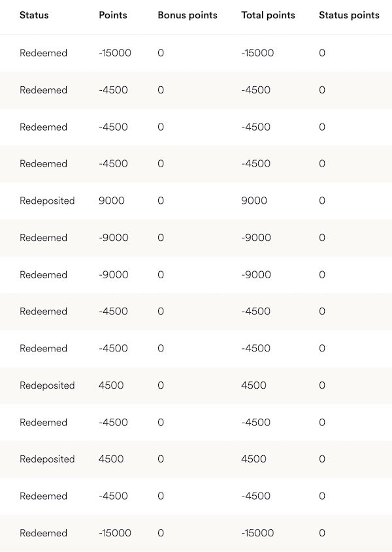Select the first row's Bonus points zero
Viewport: 392px width, 552px height.
tap(161, 53)
